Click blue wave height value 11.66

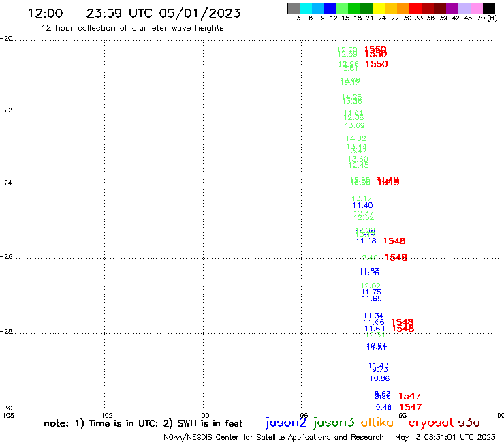pos(374,322)
